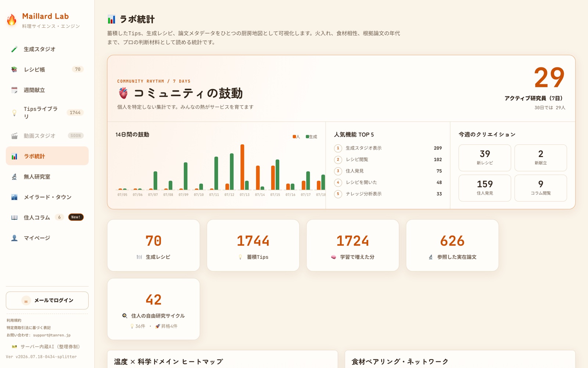Click the green 生成 legend swatch
Screen dimensions: 588x368
pos(307,137)
